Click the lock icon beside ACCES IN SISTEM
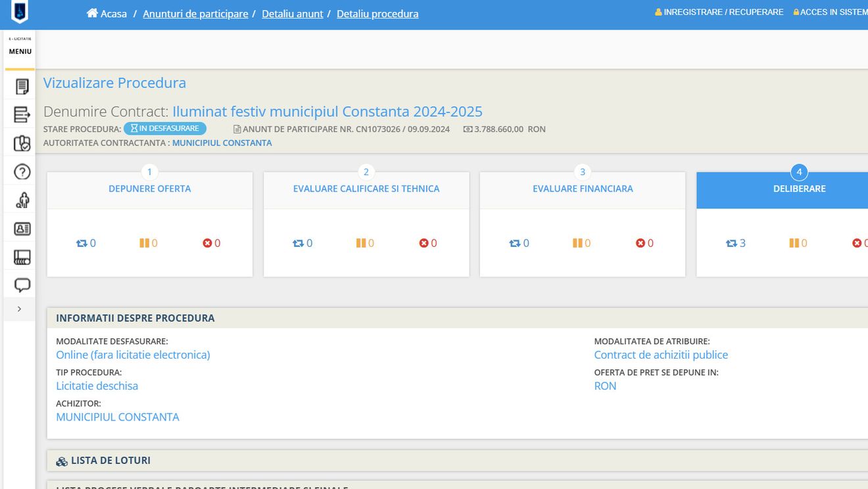The height and width of the screenshot is (489, 868). (x=796, y=12)
